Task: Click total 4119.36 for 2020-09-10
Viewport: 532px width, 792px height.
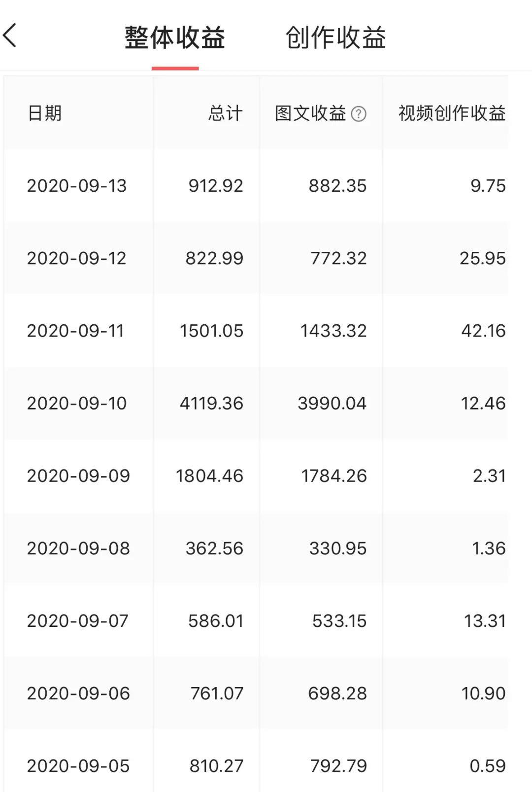Action: pos(211,403)
